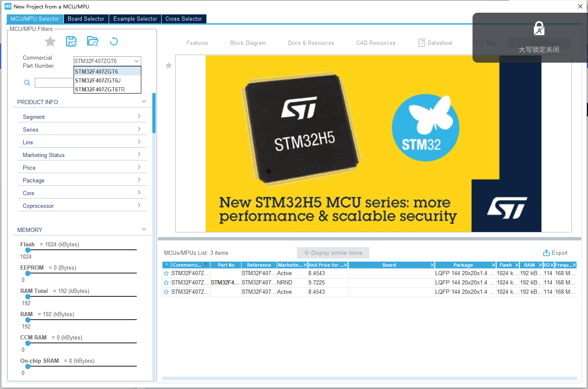Image resolution: width=588 pixels, height=389 pixels.
Task: Sort by the Reference column header
Action: coord(259,265)
